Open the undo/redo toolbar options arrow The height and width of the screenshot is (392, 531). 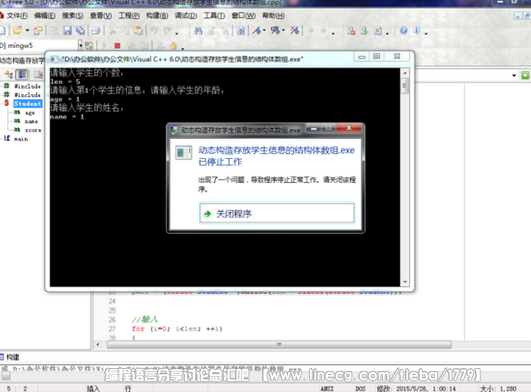[177, 33]
